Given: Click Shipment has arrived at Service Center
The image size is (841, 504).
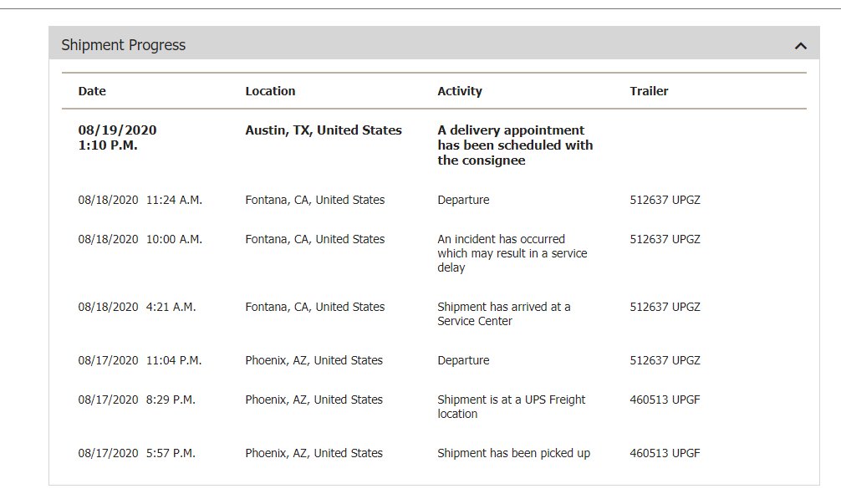Looking at the screenshot, I should (x=504, y=313).
